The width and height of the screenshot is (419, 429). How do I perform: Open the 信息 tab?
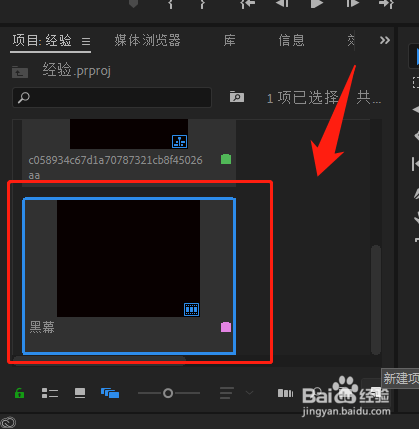point(292,40)
